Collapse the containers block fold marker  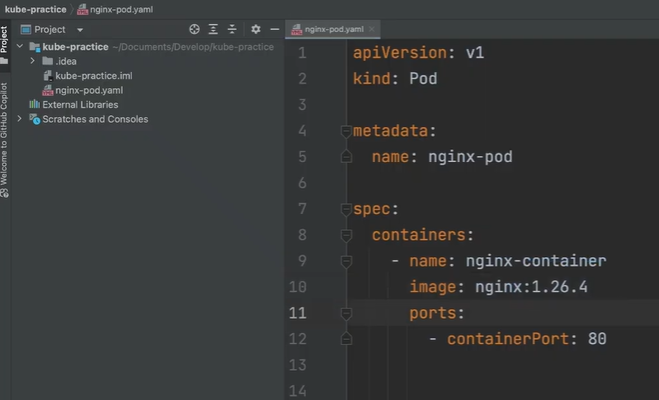(346, 235)
